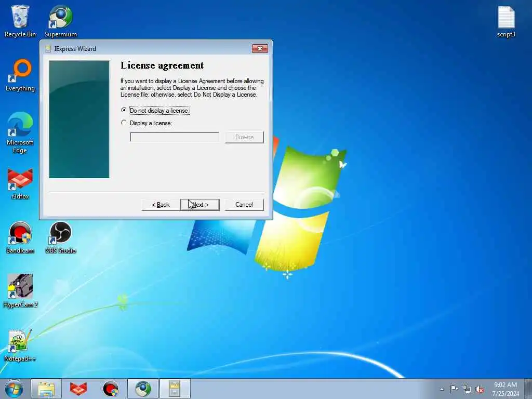Select the script3 file on desktop
This screenshot has width=532, height=399.
coord(506,22)
